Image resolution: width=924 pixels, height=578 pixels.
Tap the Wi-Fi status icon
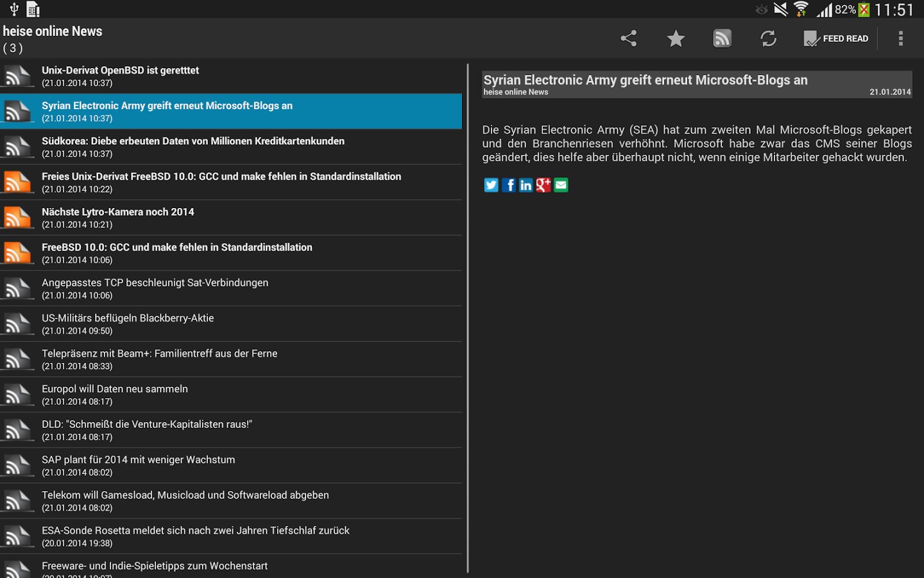click(x=801, y=9)
